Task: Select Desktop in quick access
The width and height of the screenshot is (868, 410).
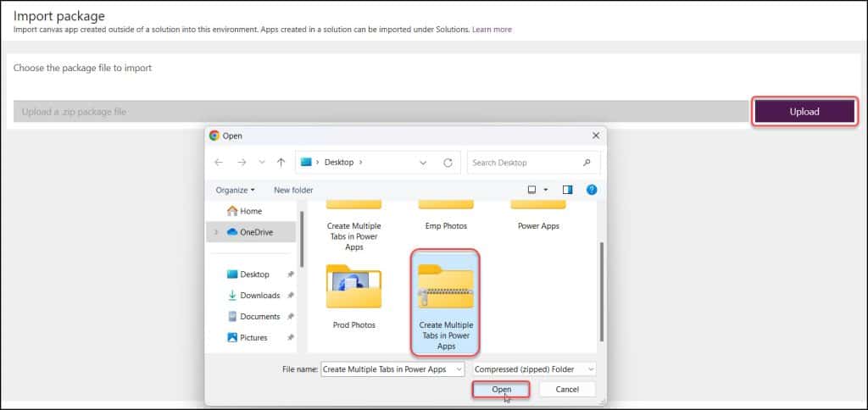Action: click(x=254, y=274)
